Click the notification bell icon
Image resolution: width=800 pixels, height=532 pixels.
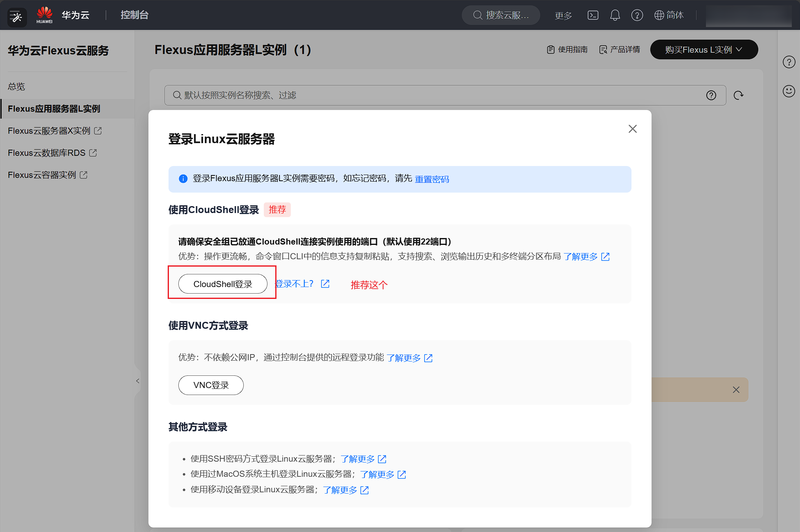coord(615,15)
